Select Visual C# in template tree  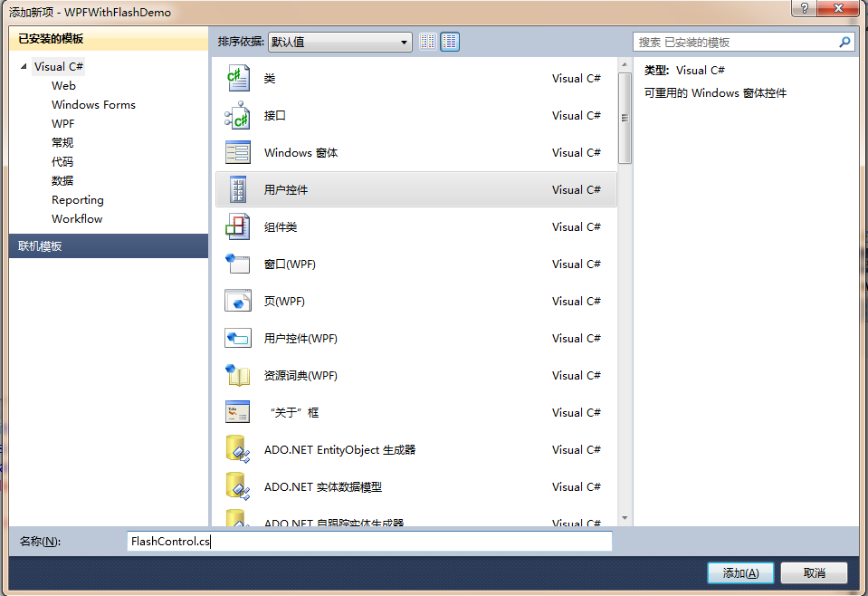(58, 66)
